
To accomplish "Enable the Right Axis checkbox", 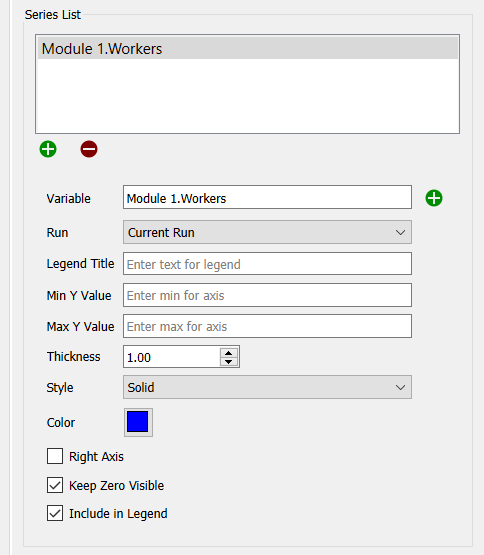I will point(55,456).
